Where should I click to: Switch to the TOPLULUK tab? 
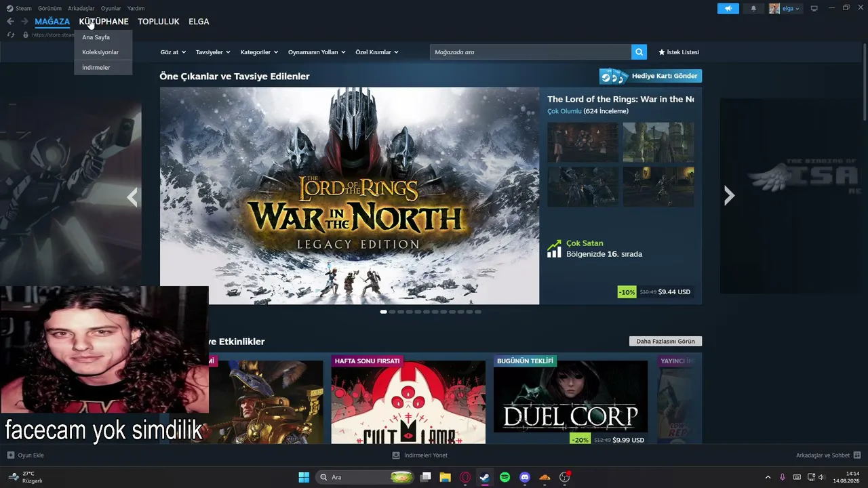(159, 22)
